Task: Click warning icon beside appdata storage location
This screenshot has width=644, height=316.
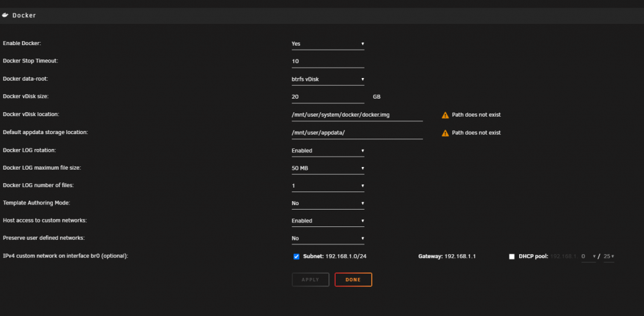Action: click(445, 133)
